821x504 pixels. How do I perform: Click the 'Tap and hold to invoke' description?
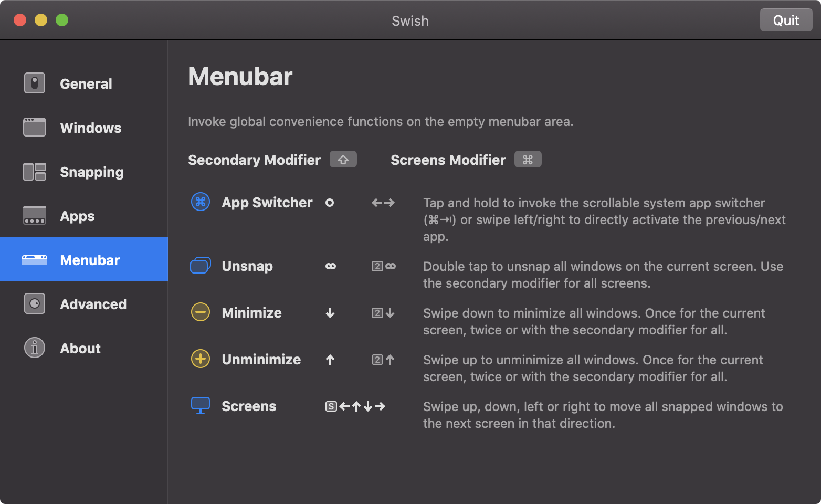pyautogui.click(x=604, y=219)
